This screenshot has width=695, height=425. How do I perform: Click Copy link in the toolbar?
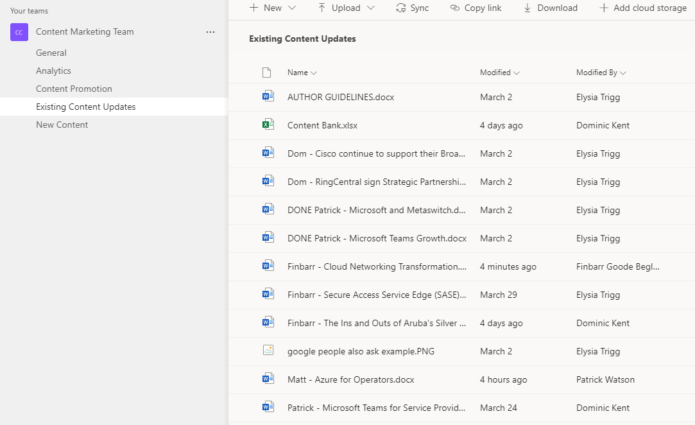476,8
